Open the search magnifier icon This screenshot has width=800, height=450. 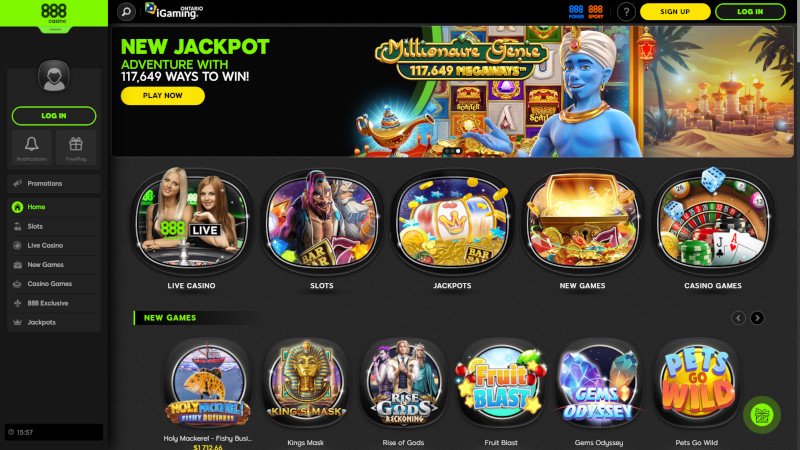pyautogui.click(x=126, y=11)
